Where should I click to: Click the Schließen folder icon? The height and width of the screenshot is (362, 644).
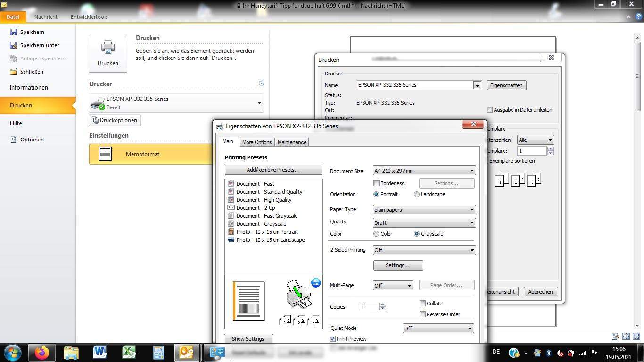(x=13, y=72)
